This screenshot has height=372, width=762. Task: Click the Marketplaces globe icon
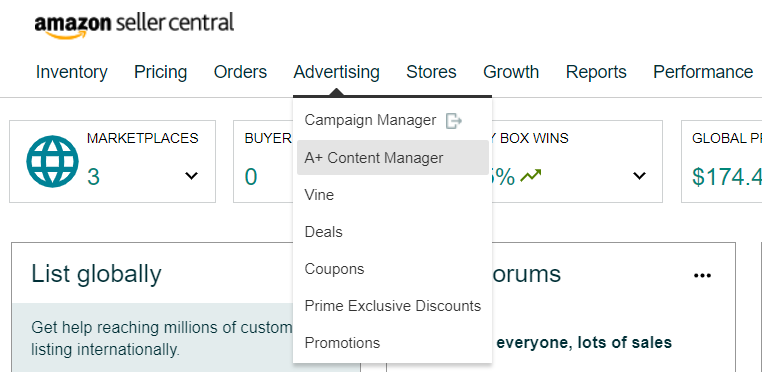[x=52, y=161]
